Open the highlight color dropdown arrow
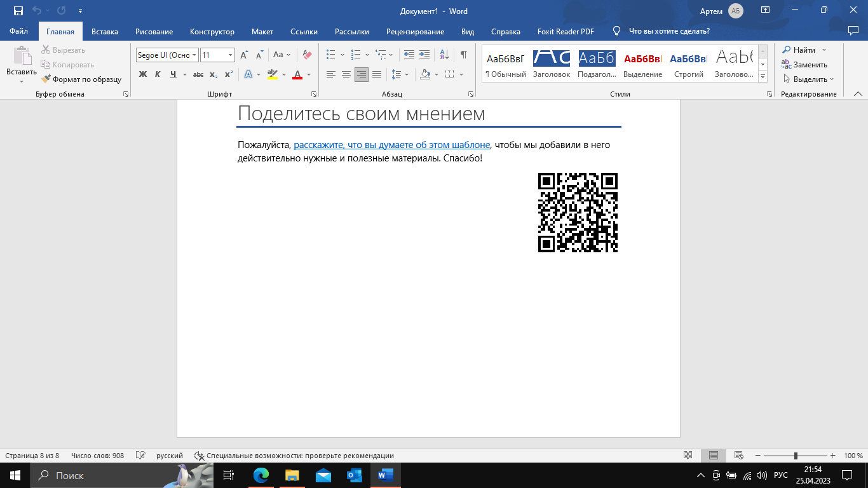 [x=284, y=74]
